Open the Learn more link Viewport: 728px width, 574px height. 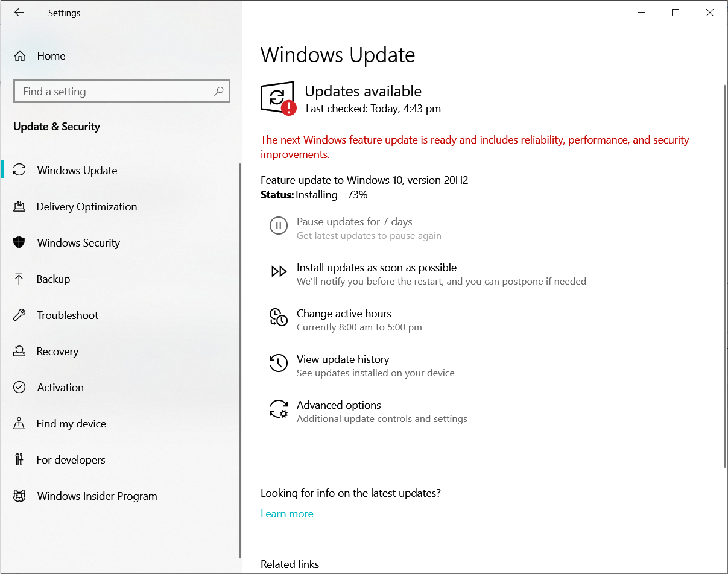pyautogui.click(x=286, y=513)
